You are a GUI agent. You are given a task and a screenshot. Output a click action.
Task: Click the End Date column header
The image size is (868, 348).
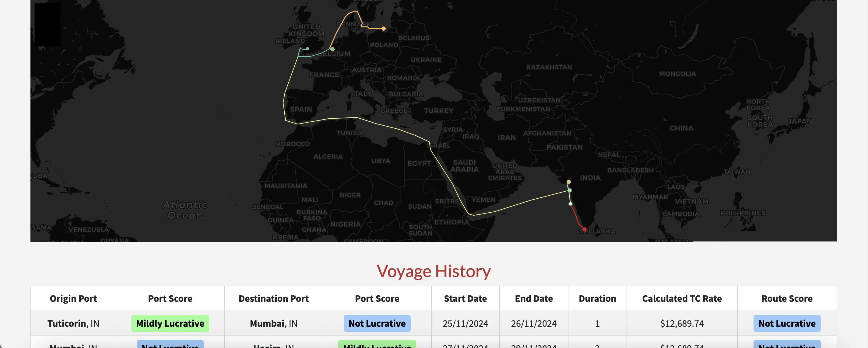coord(534,298)
